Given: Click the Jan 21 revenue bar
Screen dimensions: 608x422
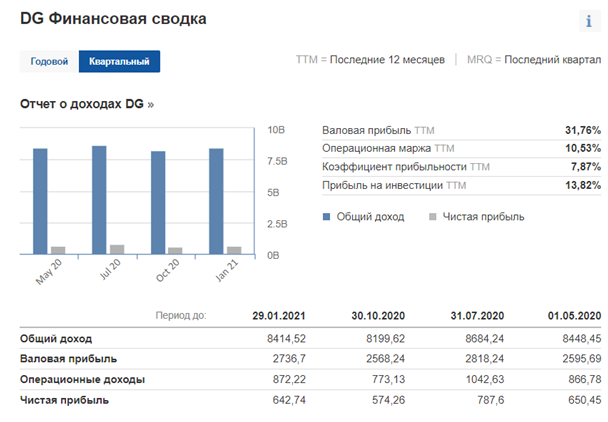Looking at the screenshot, I should (x=216, y=201).
